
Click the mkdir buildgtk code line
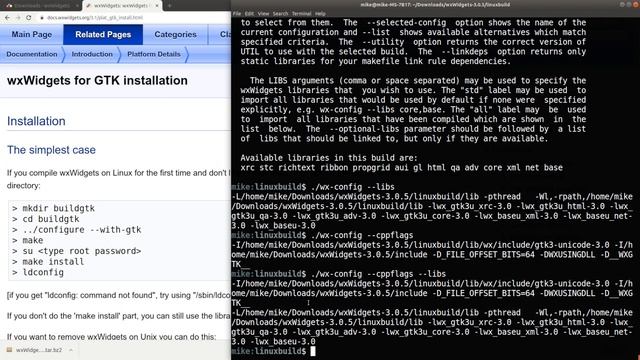53,208
